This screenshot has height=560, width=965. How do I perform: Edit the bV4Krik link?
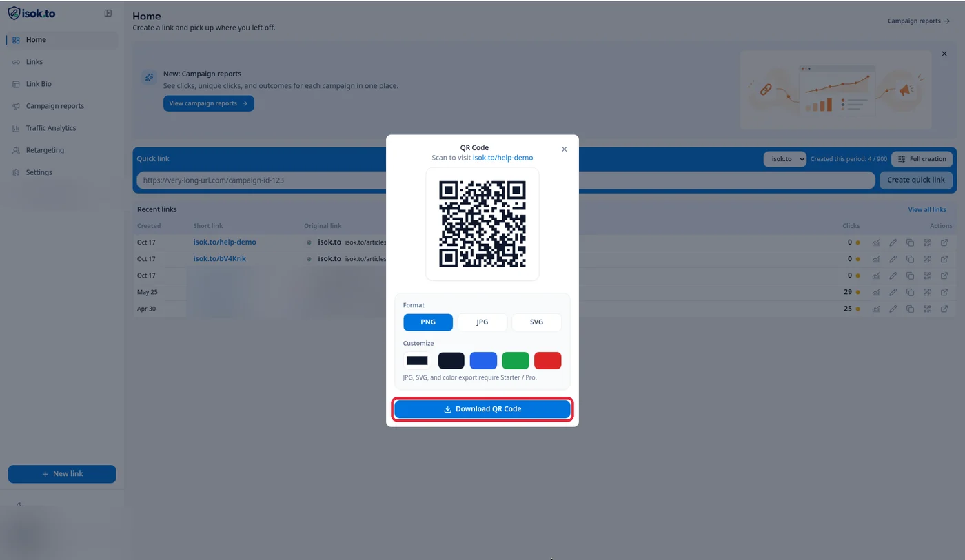[x=893, y=259]
